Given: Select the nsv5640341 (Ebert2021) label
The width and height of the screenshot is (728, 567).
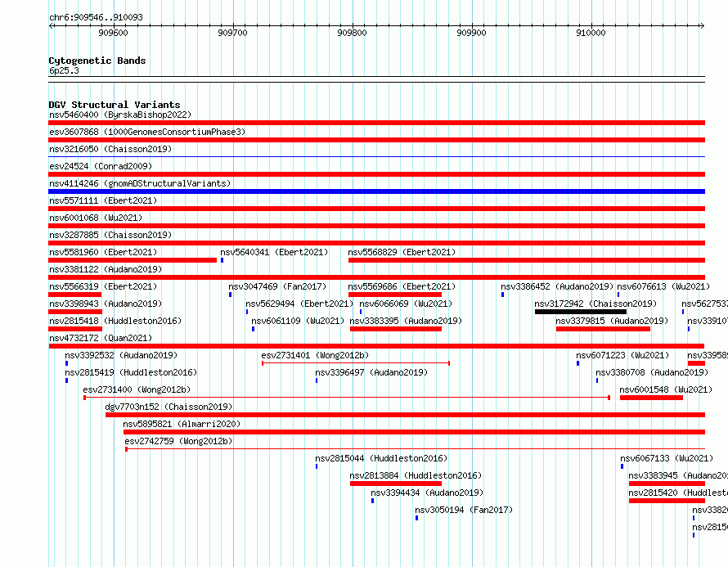Looking at the screenshot, I should 274,252.
